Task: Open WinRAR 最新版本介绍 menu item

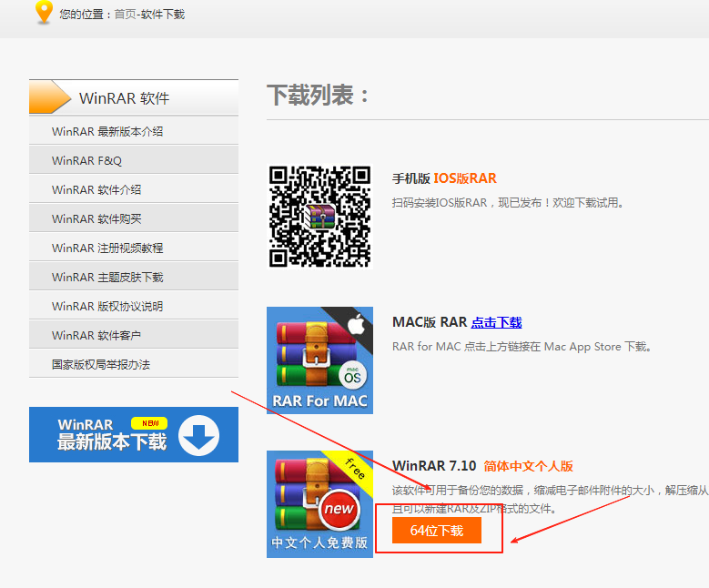Action: (x=134, y=131)
